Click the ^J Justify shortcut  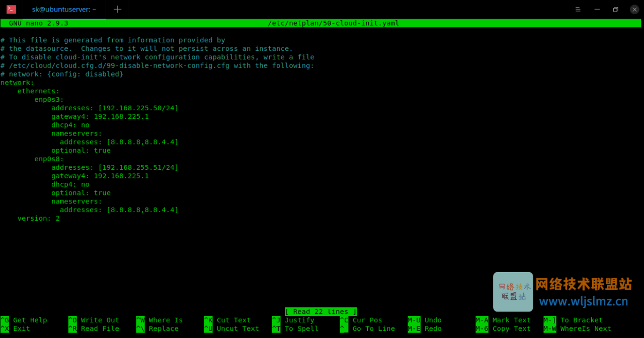tap(293, 320)
